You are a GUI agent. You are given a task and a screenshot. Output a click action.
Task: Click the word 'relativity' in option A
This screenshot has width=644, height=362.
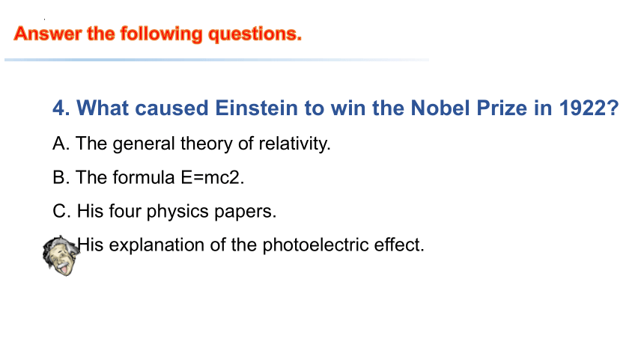pos(294,144)
